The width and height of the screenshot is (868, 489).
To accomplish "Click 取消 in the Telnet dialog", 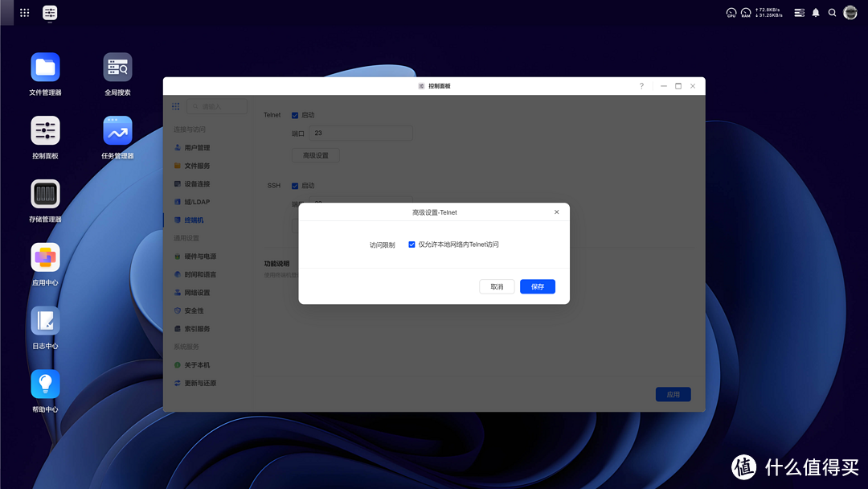I will [x=497, y=286].
